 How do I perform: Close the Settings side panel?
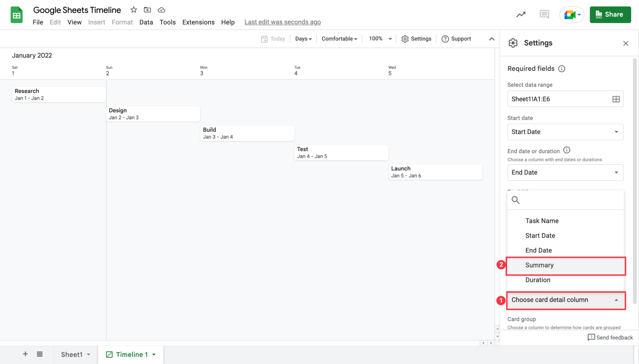(x=626, y=43)
